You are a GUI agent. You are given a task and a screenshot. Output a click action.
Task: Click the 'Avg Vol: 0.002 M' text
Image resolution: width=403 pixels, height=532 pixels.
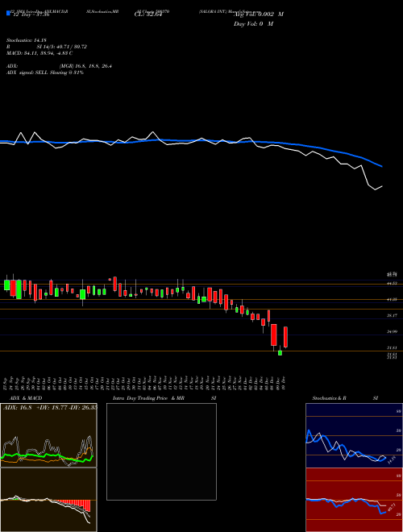(259, 15)
